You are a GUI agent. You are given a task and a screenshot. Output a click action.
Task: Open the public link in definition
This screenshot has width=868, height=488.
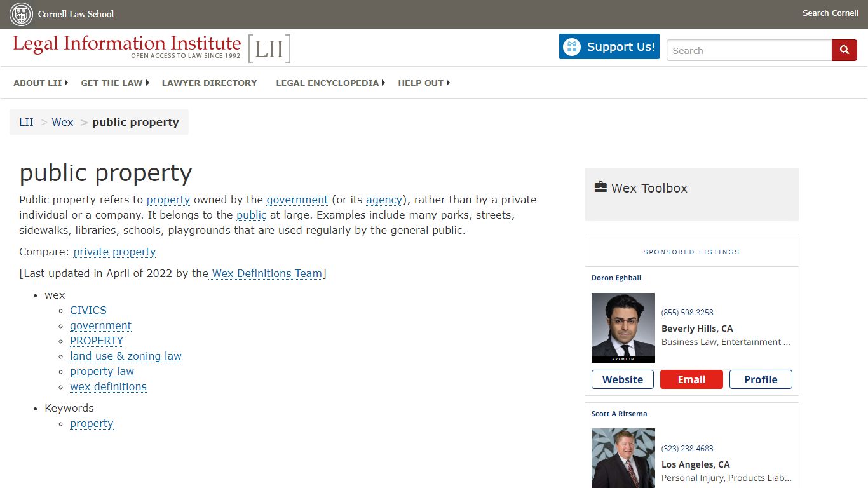(252, 215)
